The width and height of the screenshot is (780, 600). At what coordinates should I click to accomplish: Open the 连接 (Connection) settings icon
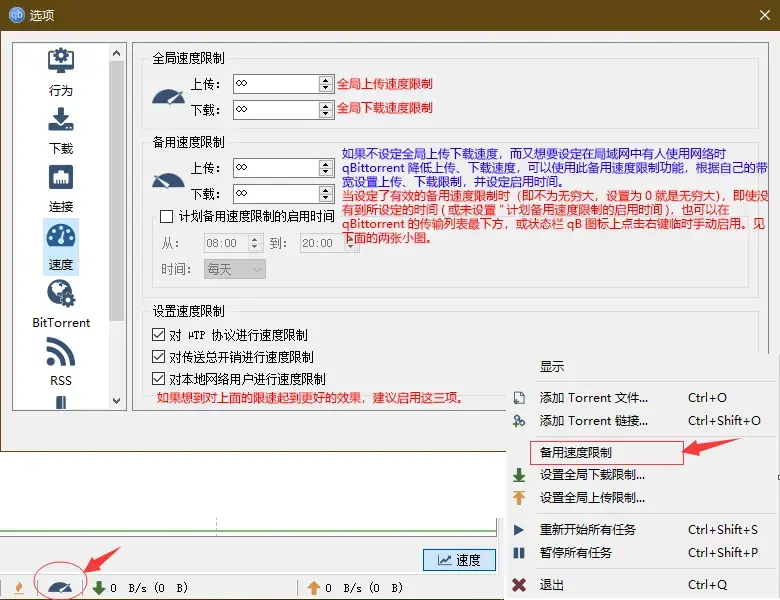(61, 177)
